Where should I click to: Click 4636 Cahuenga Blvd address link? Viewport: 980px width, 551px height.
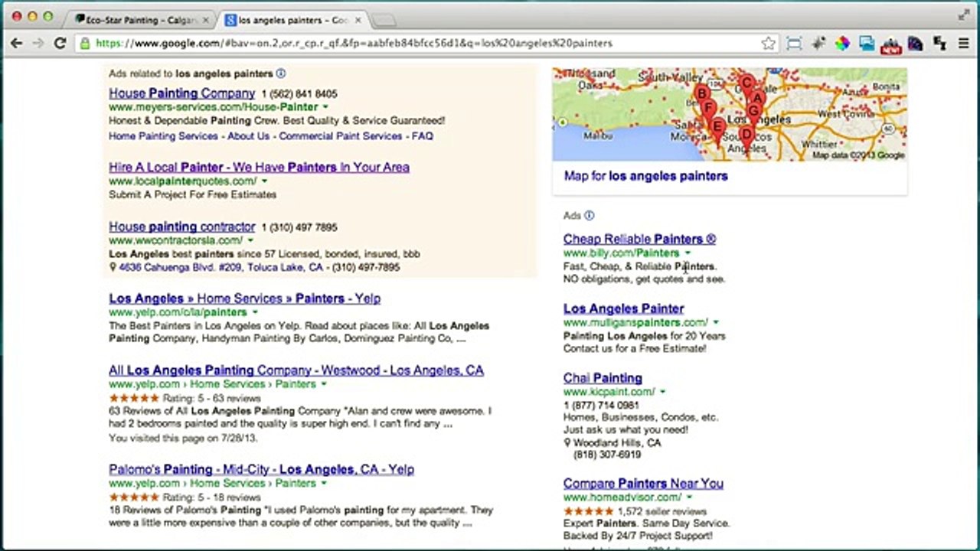(220, 267)
